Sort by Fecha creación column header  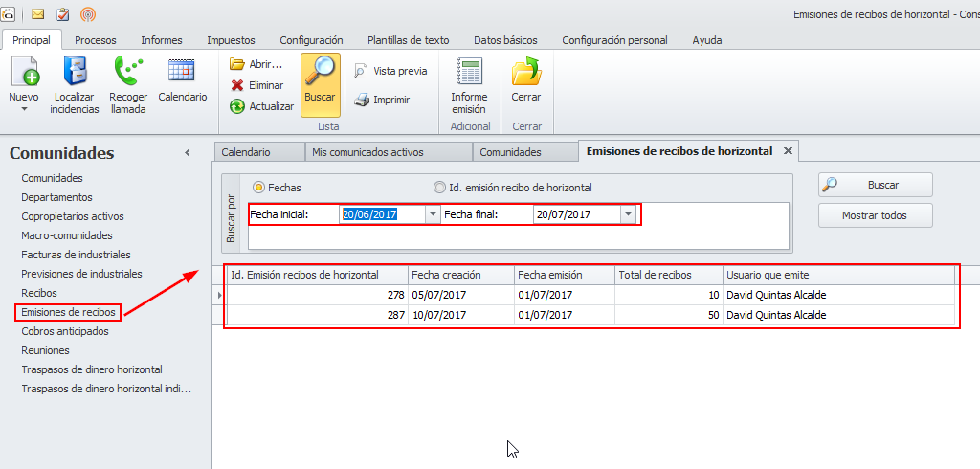click(460, 275)
